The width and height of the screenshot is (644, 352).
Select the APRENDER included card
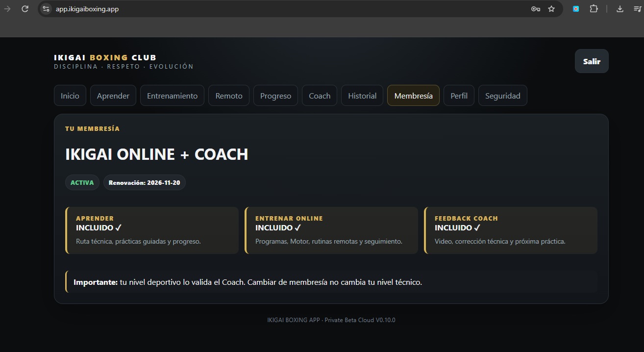click(x=152, y=230)
